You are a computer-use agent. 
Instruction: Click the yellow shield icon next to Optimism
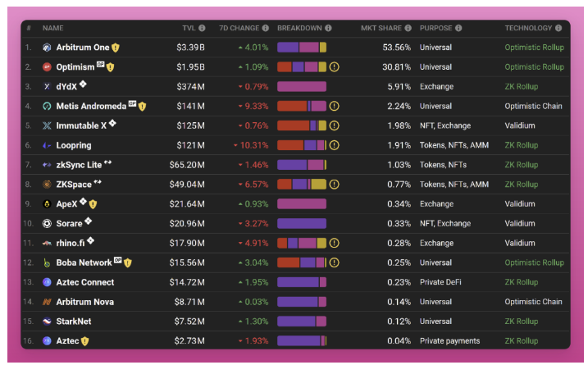110,67
